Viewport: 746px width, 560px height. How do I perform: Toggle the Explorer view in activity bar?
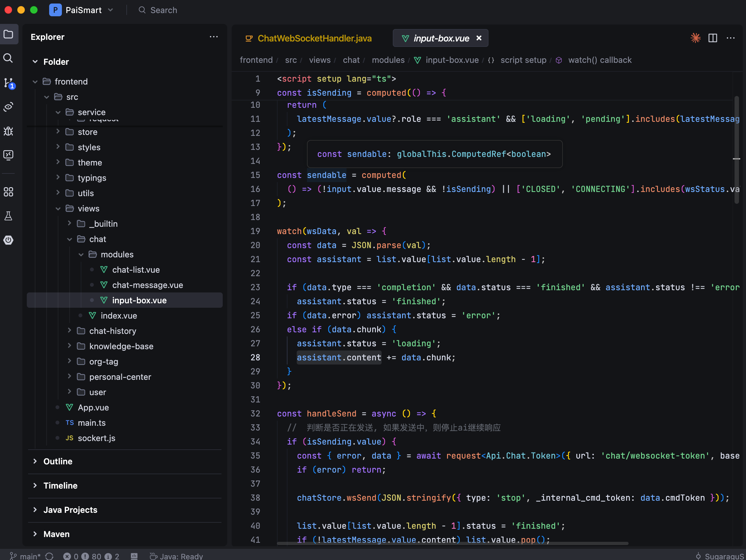click(x=8, y=34)
